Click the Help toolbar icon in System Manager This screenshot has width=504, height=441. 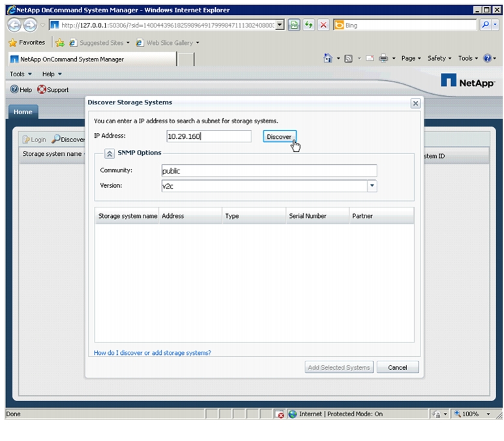(21, 90)
